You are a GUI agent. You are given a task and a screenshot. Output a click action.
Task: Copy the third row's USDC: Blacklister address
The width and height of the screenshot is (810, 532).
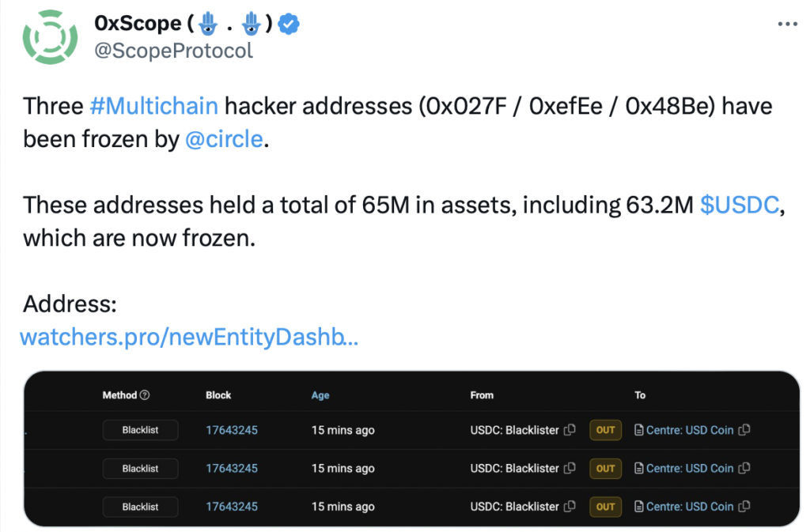coord(570,506)
